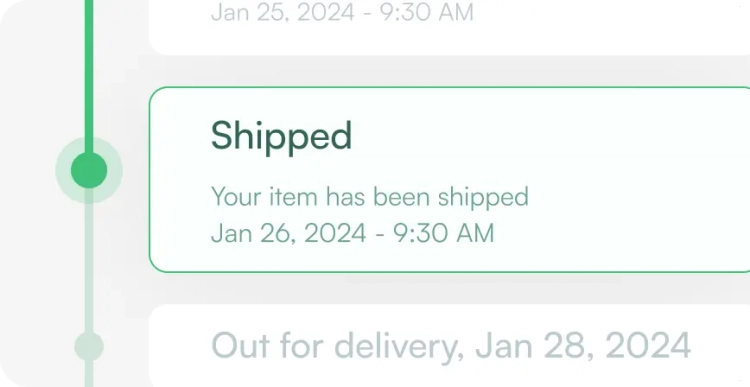Viewport: 750px width, 387px height.
Task: Click the gray gap between the Shipped and Out for delivery cards
Action: [x=450, y=288]
